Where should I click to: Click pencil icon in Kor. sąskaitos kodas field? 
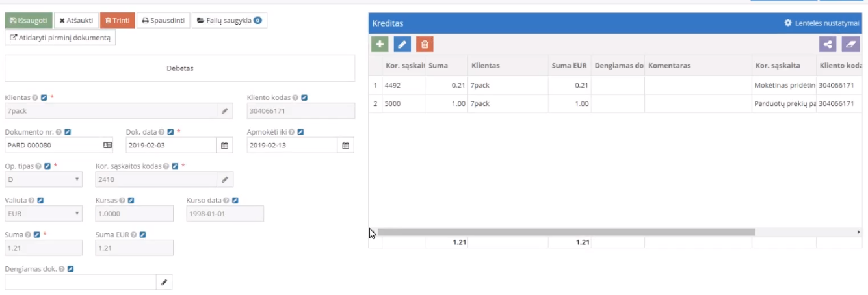(x=224, y=179)
